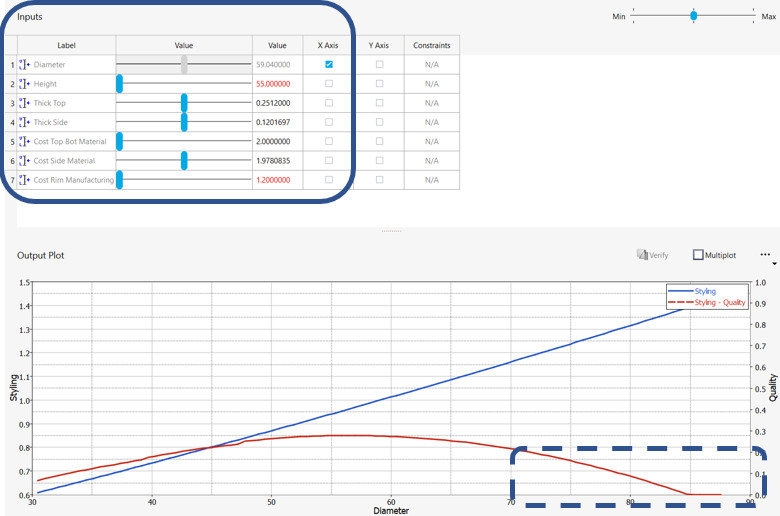
Task: Enable Y Axis for Height
Action: 379,84
